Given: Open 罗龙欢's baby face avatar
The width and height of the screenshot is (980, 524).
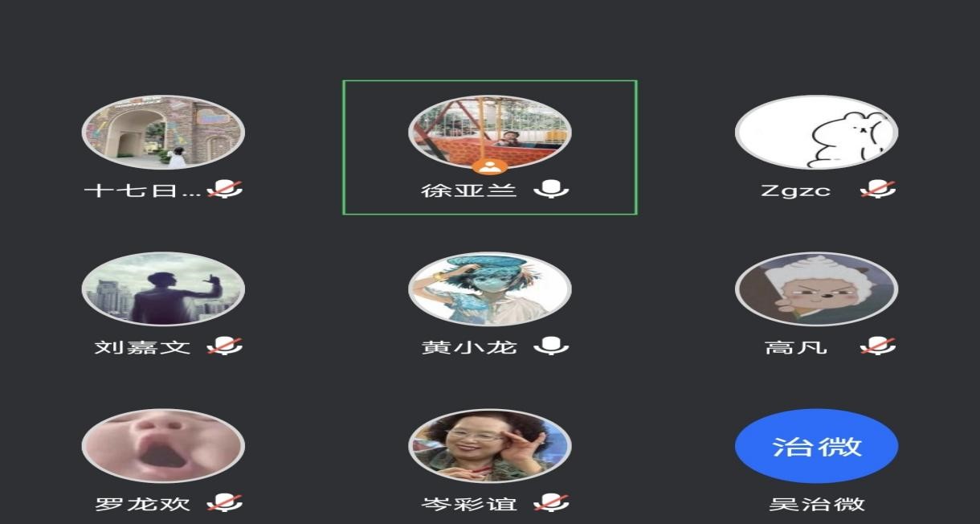Looking at the screenshot, I should point(163,446).
